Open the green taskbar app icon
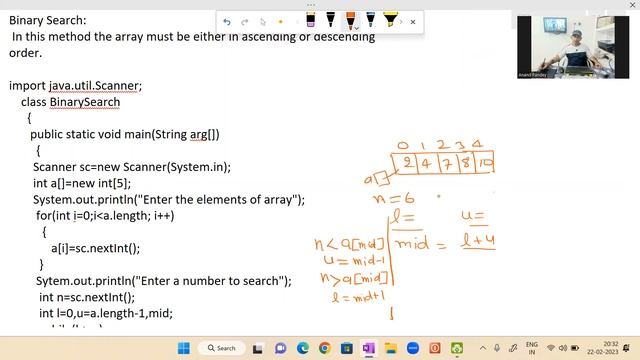 point(457,349)
